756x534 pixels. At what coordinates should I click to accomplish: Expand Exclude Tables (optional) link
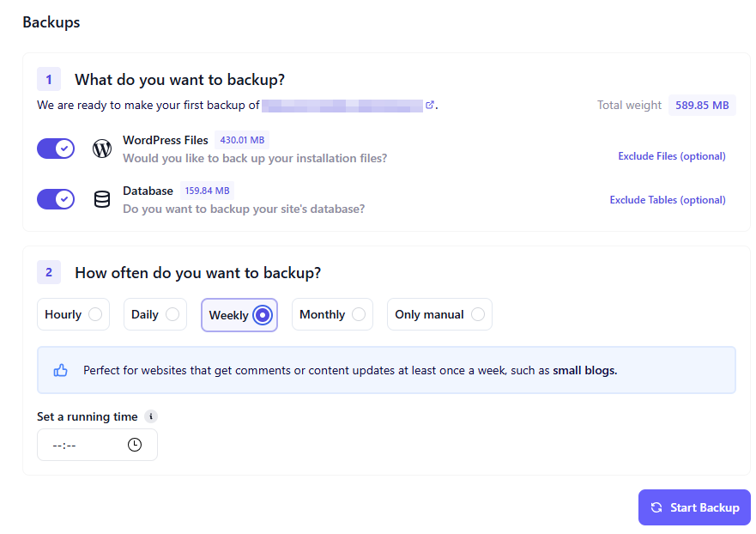point(668,200)
